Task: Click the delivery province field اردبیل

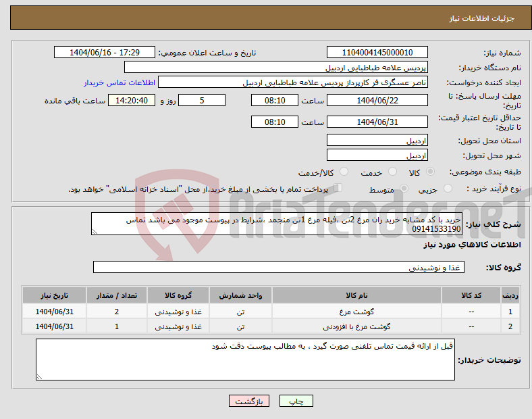Action: [x=377, y=140]
